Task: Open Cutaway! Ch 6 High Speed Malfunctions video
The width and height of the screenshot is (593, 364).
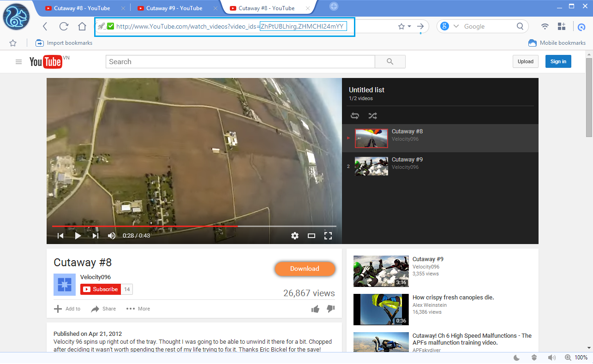Action: click(x=472, y=339)
